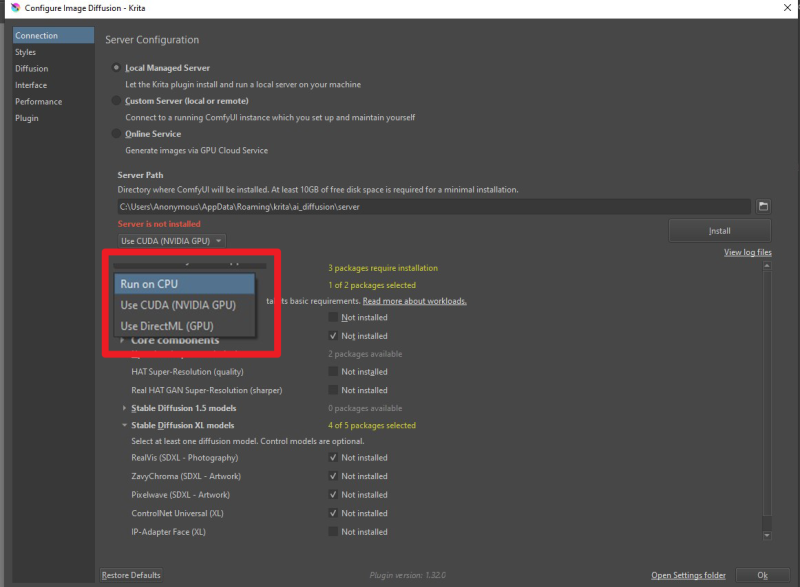Click the Server Configuration heading

[x=152, y=40]
